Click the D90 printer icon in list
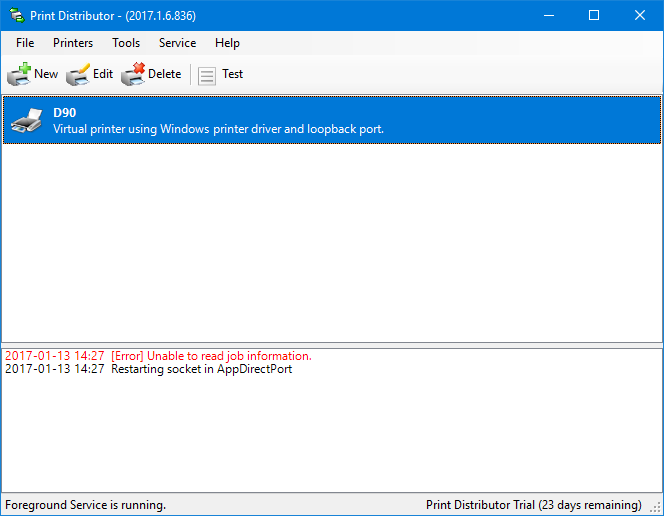This screenshot has height=516, width=664. [27, 120]
